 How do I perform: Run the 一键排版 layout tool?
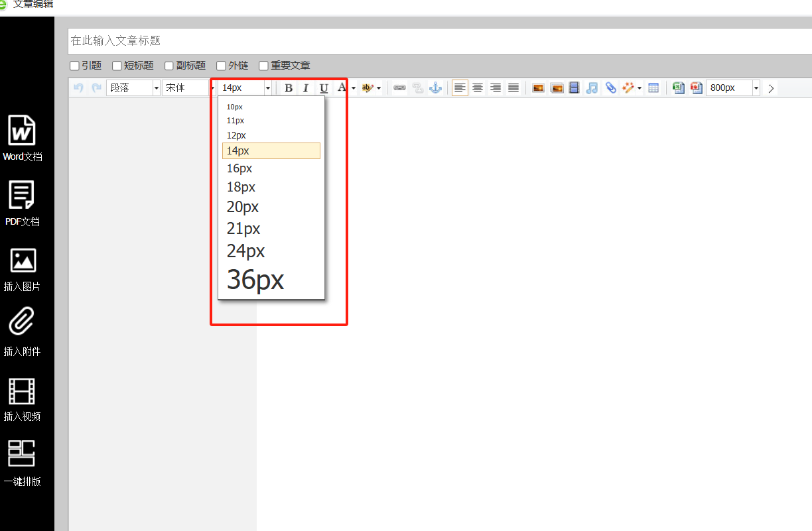[x=22, y=454]
